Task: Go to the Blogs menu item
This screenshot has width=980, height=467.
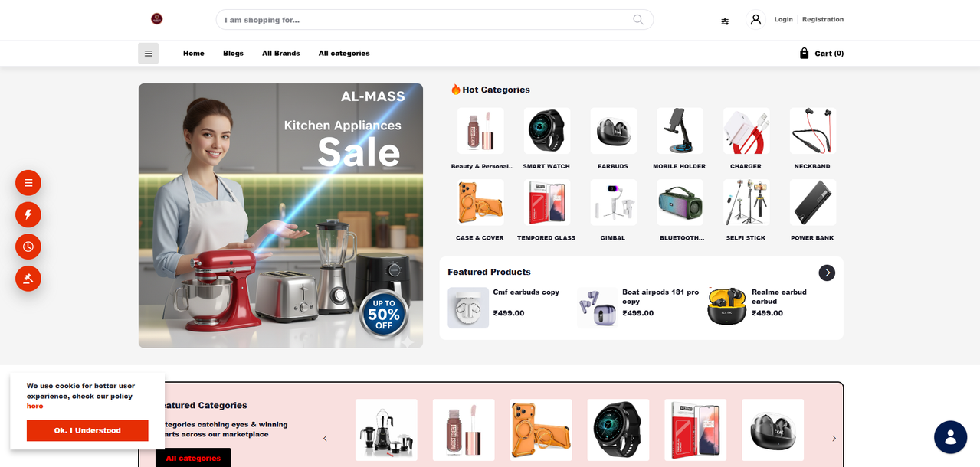Action: tap(233, 54)
